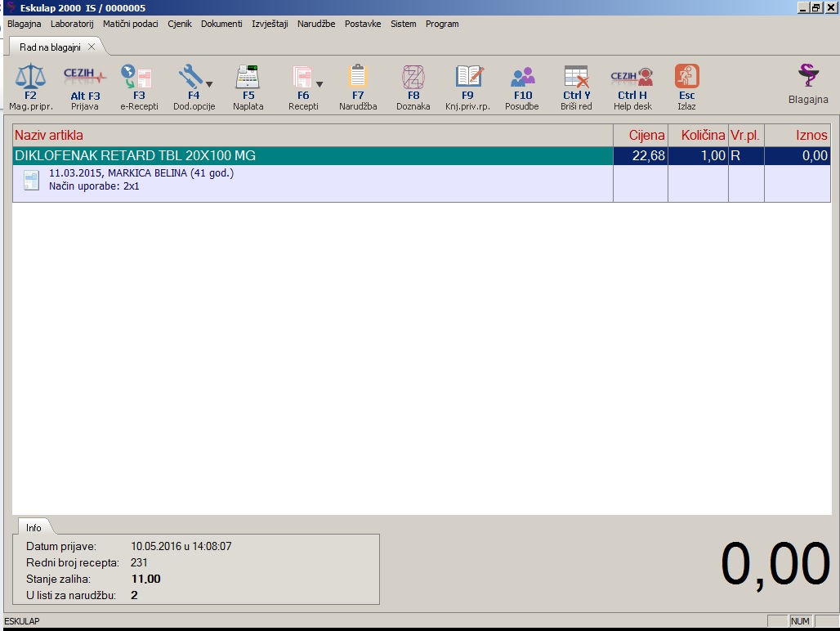
Task: Click the Vr.pl. column header
Action: pos(746,135)
